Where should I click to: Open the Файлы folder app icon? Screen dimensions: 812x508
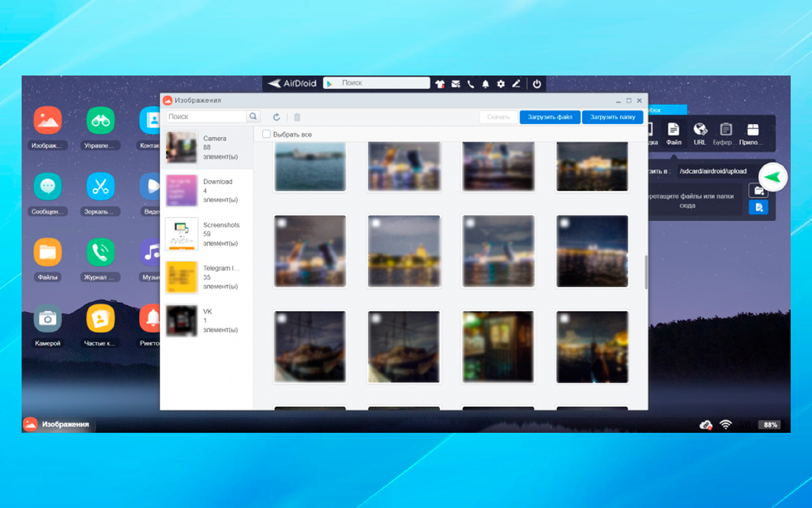point(47,252)
